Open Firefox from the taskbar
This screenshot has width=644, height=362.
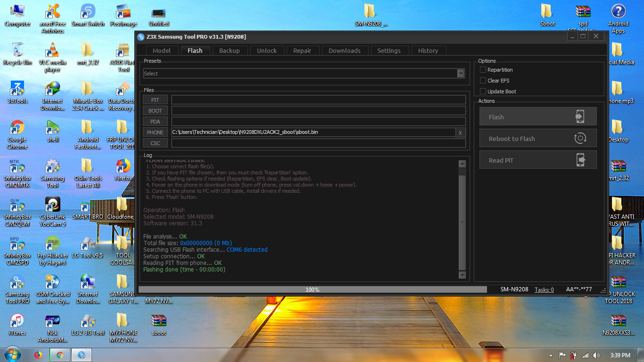click(39, 355)
